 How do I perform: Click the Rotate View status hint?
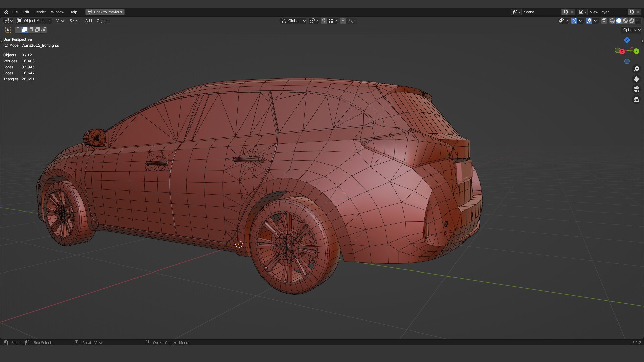click(89, 343)
